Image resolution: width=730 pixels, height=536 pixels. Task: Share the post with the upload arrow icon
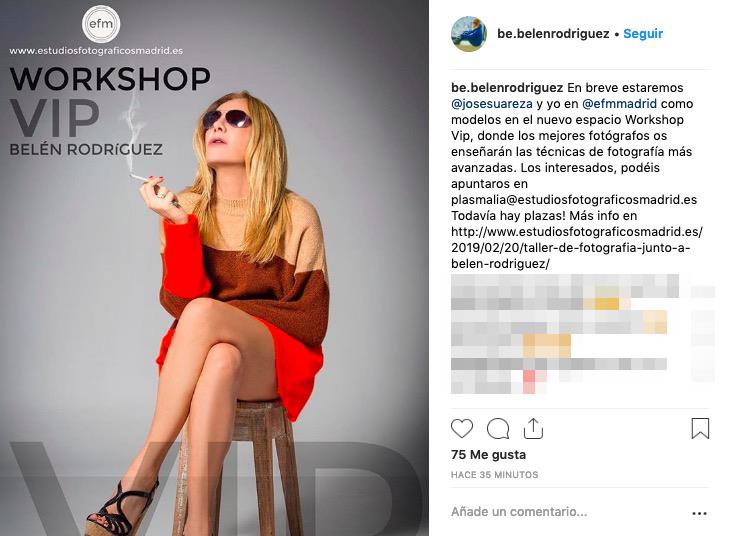click(533, 428)
